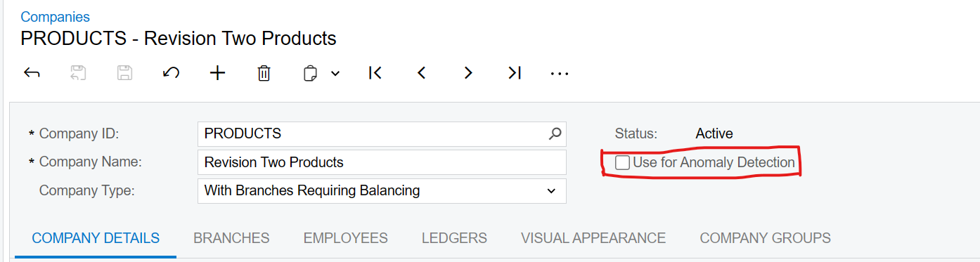Screen dimensions: 980x262
Task: Go to first record icon
Action: pos(375,73)
